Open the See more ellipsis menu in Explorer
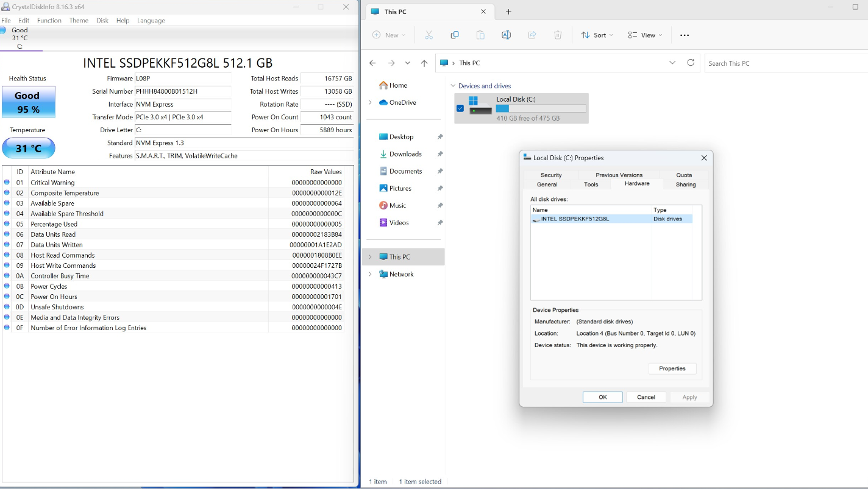 pyautogui.click(x=685, y=35)
